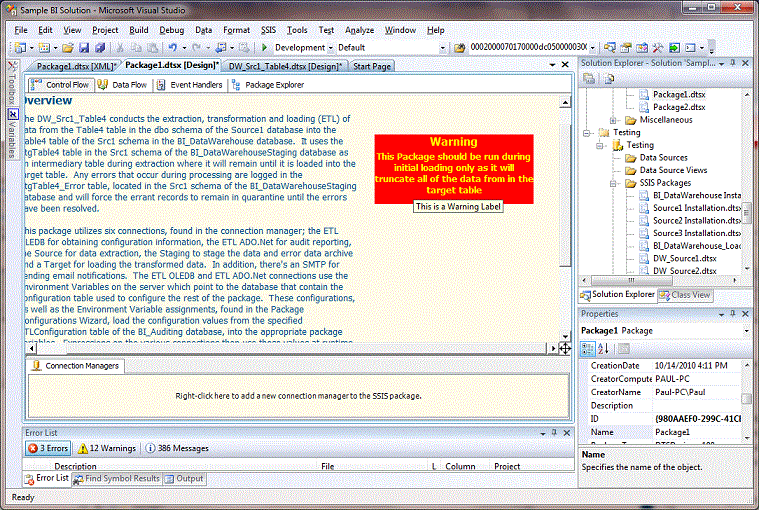Open the Package1.dtsx [XML] document tab
Screen dimensions: 759x510
point(76,66)
